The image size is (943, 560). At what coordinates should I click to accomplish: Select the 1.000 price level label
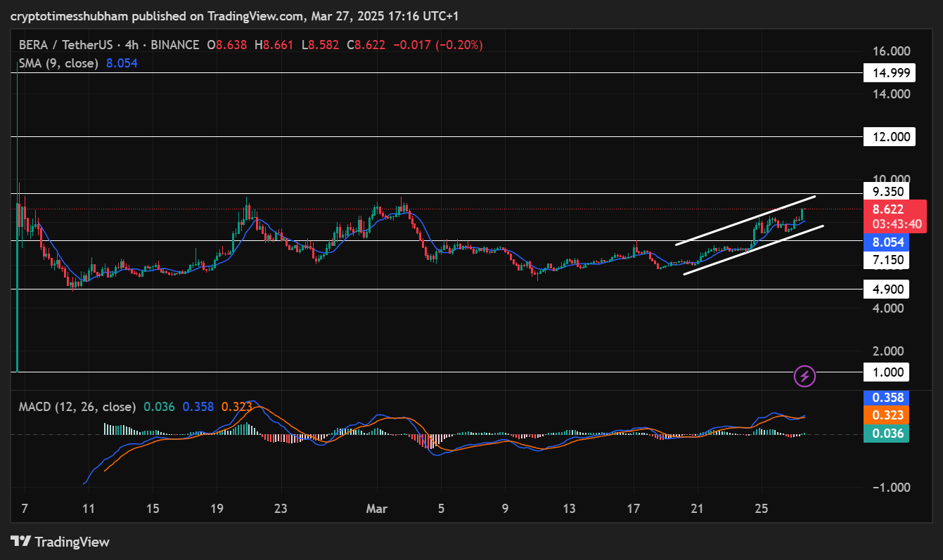click(x=886, y=372)
